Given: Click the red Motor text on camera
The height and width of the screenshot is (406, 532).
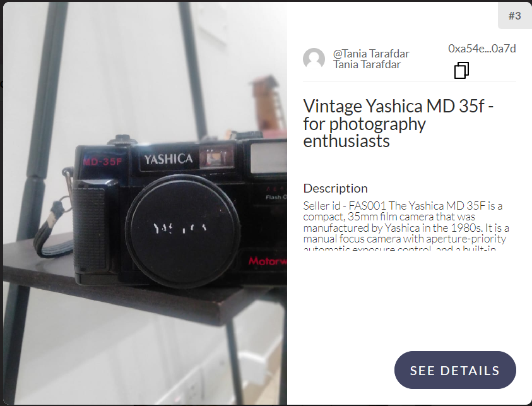Looking at the screenshot, I should click(268, 261).
